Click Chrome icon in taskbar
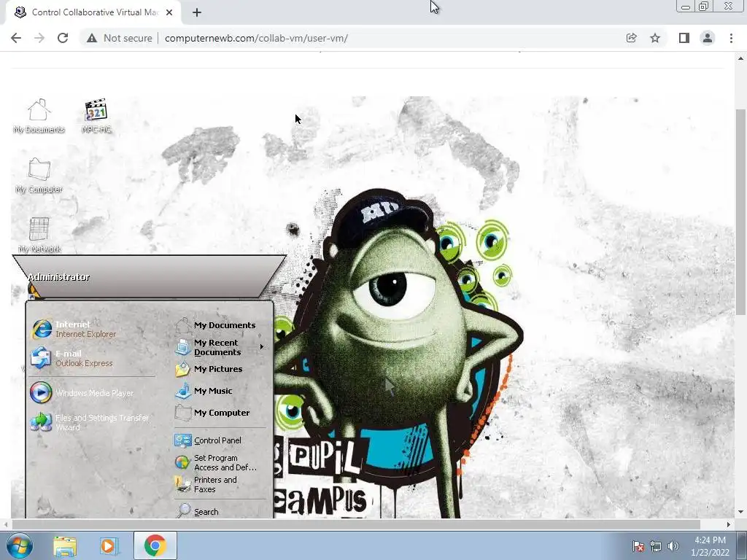The height and width of the screenshot is (560, 747). [x=155, y=545]
